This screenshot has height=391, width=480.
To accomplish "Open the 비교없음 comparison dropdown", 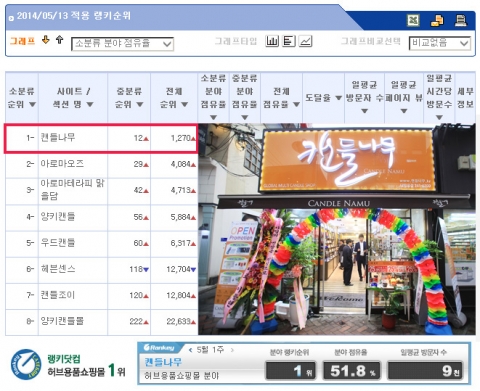I will tap(439, 43).
